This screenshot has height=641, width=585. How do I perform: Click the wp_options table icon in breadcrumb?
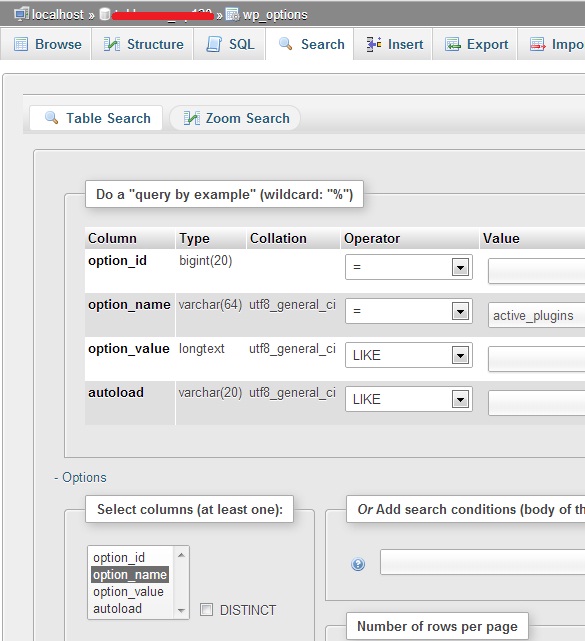point(232,14)
